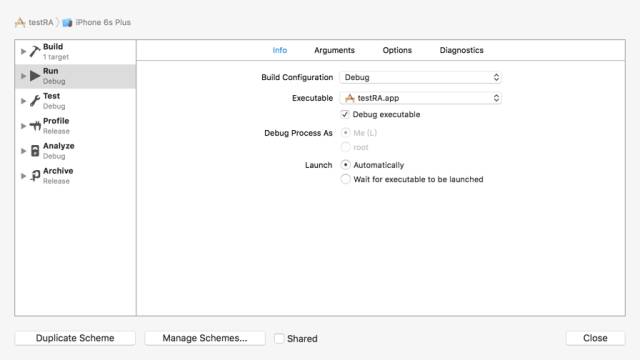Select the Build row in sidebar
Screen dimensions: 640x360
[76, 52]
